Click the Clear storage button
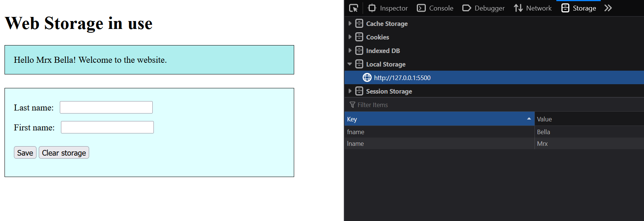The width and height of the screenshot is (644, 221). (x=64, y=153)
